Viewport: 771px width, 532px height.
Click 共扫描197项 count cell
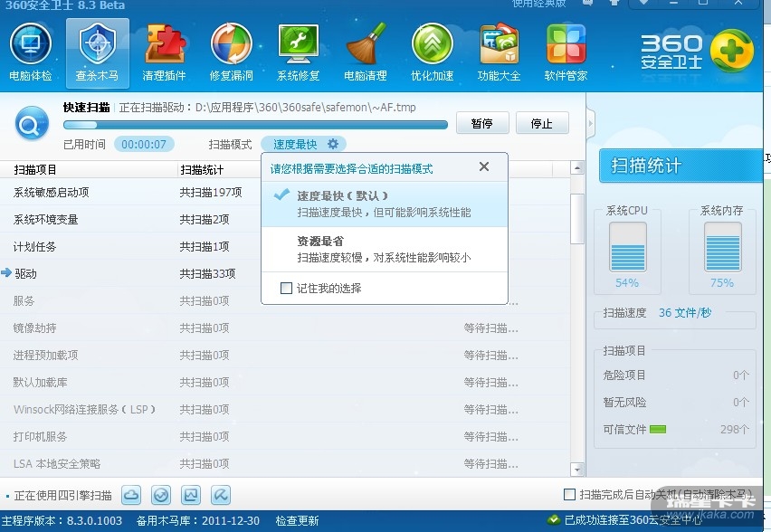211,192
